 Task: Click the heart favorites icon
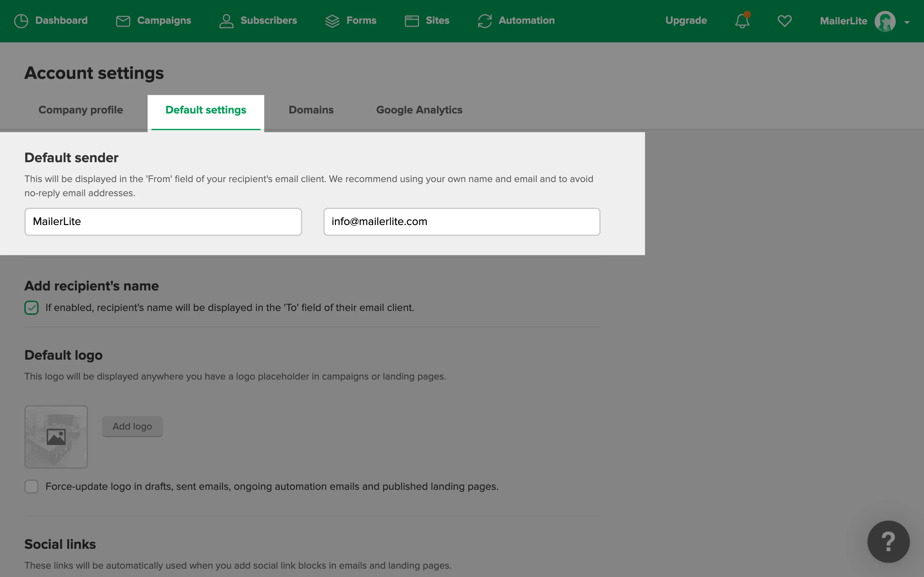point(785,21)
